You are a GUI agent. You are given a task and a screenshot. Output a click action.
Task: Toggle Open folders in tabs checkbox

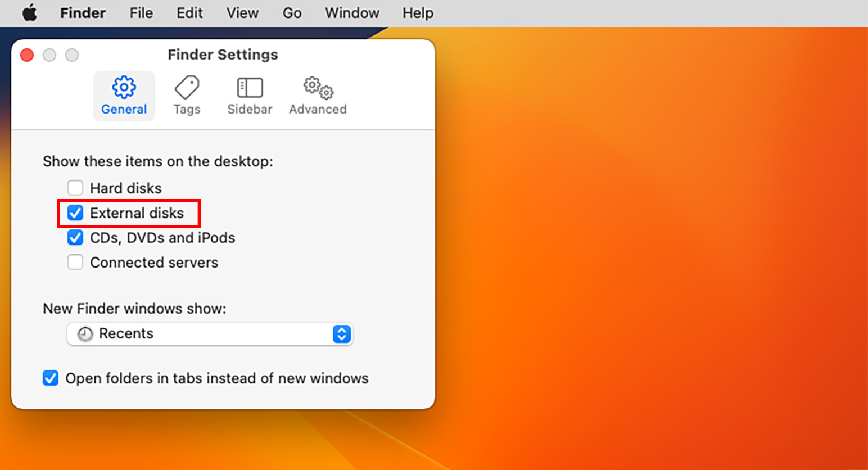pyautogui.click(x=51, y=378)
